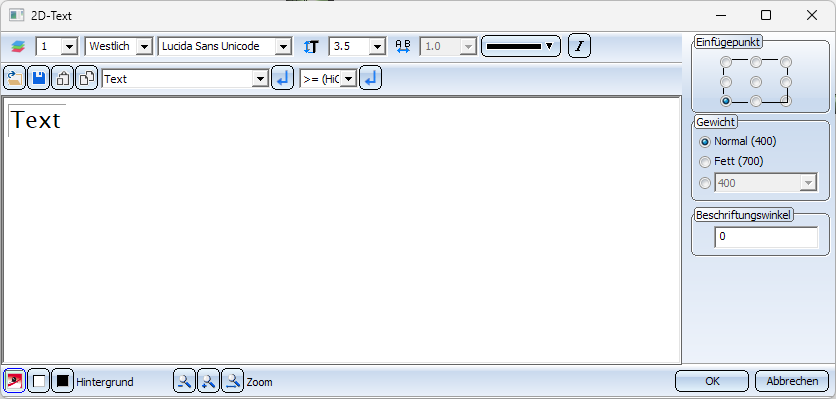Click the Hintergrund label
The width and height of the screenshot is (836, 399).
pyautogui.click(x=105, y=382)
